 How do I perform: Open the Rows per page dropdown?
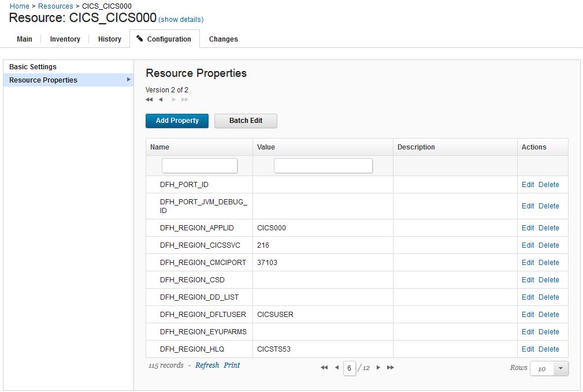(x=561, y=368)
